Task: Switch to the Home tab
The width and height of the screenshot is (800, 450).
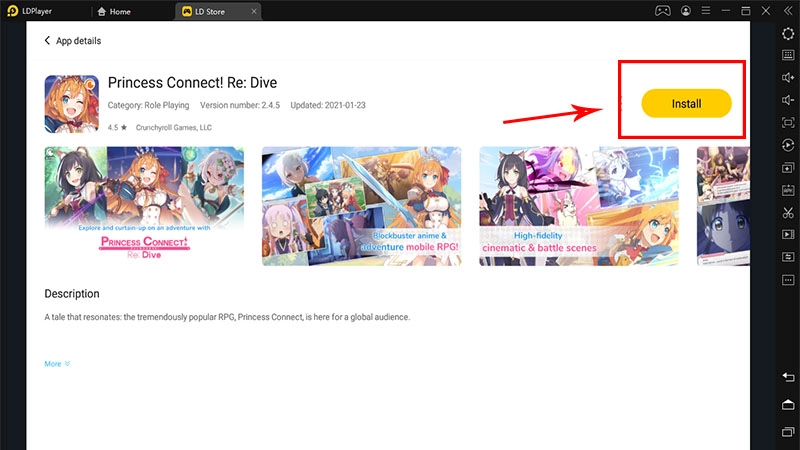Action: coord(114,11)
